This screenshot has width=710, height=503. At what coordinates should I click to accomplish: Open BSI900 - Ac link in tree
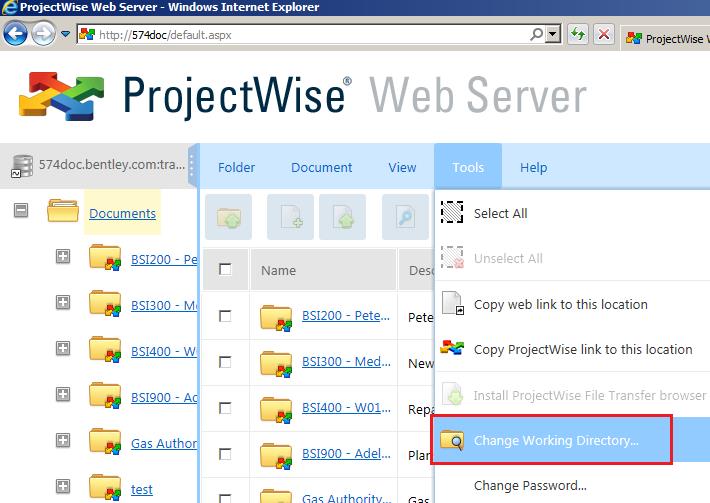pyautogui.click(x=164, y=398)
